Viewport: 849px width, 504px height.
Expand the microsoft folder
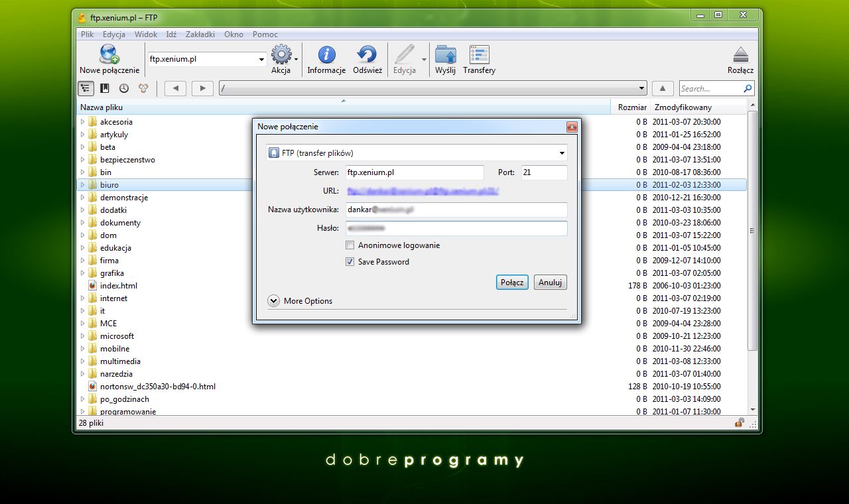coord(83,336)
